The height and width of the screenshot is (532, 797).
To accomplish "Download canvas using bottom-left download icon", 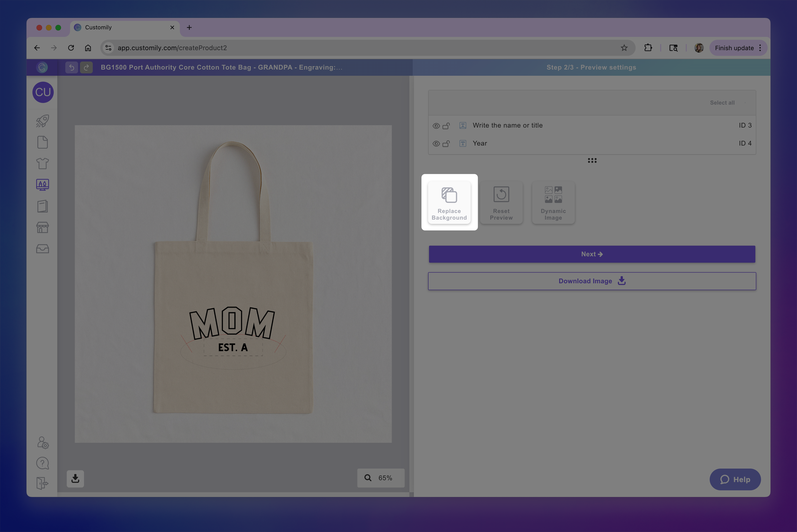I will [75, 478].
